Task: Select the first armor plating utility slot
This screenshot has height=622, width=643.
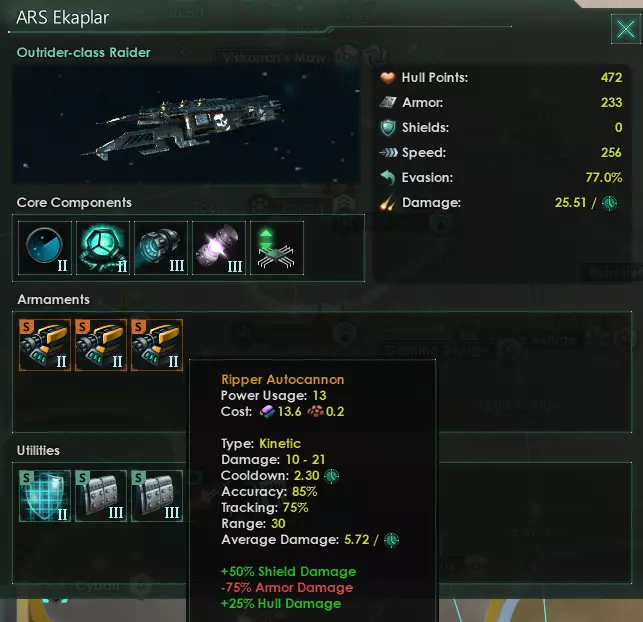Action: pyautogui.click(x=101, y=496)
